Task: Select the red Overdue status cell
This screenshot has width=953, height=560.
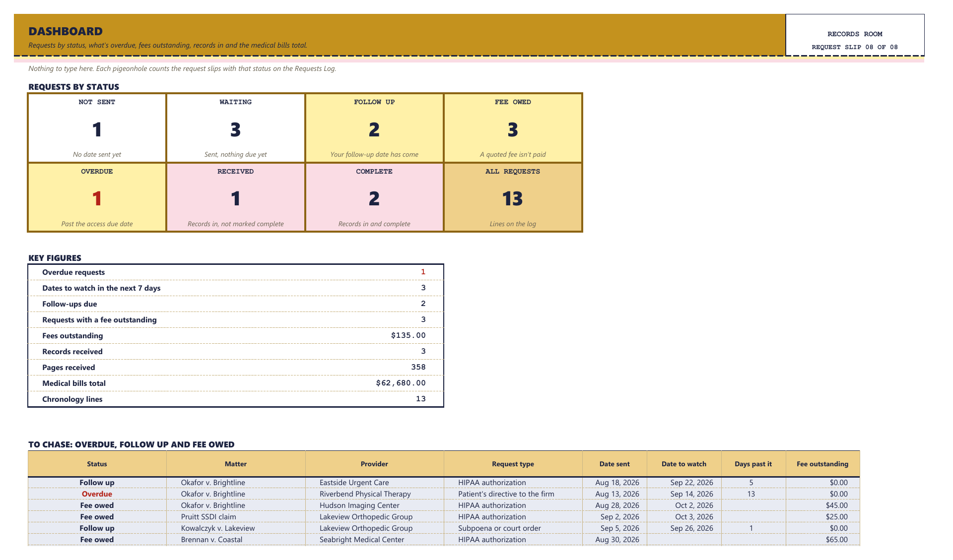Action: tap(97, 494)
